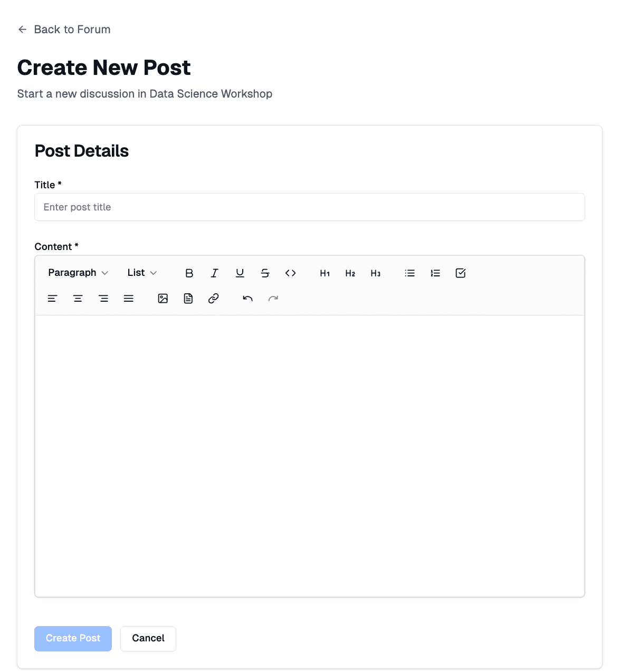Image resolution: width=629 pixels, height=672 pixels.
Task: Expand the List options dropdown
Action: coord(141,273)
